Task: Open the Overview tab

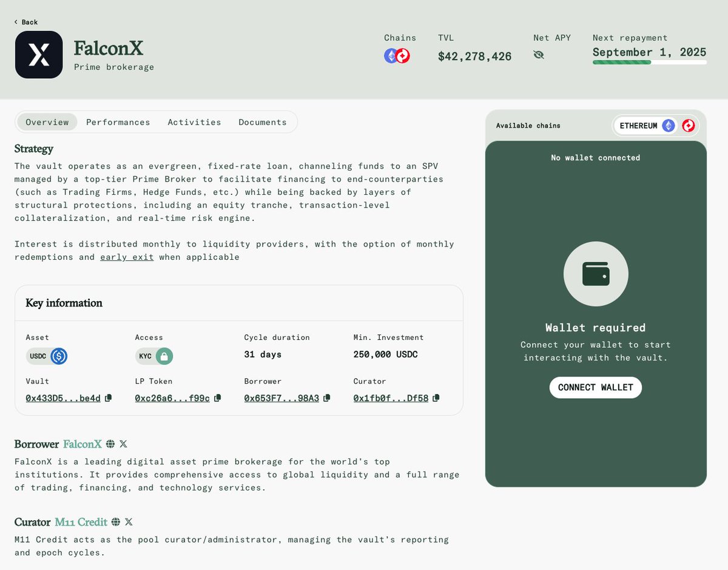Action: tap(47, 122)
